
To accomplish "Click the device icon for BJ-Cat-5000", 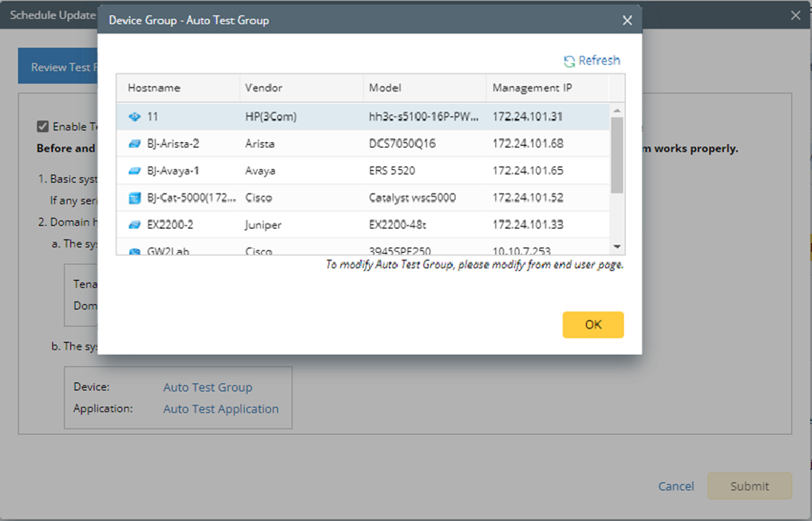I will [134, 198].
